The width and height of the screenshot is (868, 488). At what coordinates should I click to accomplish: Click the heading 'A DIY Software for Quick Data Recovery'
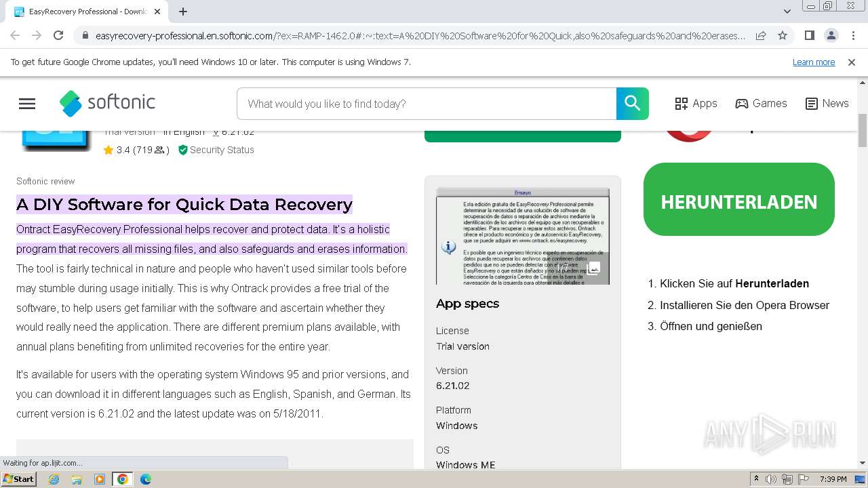[x=184, y=205]
